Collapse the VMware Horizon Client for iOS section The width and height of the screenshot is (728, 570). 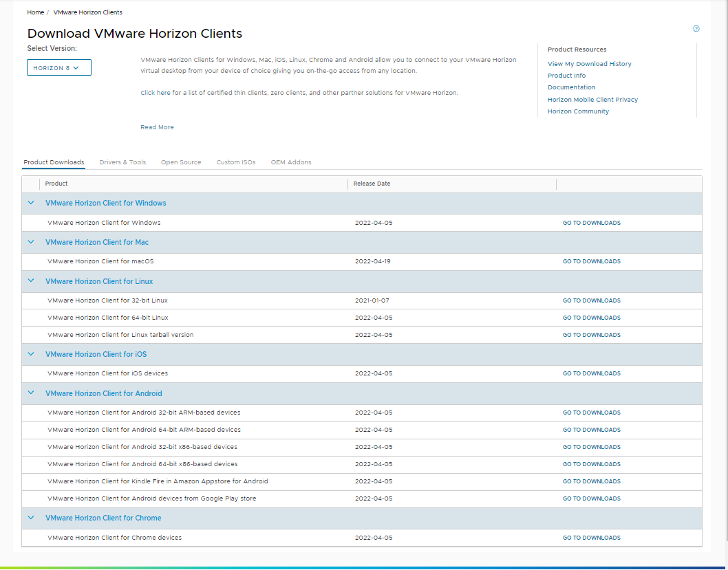30,354
